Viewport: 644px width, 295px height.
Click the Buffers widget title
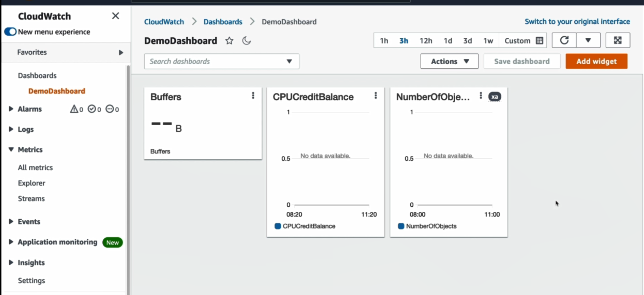[166, 97]
